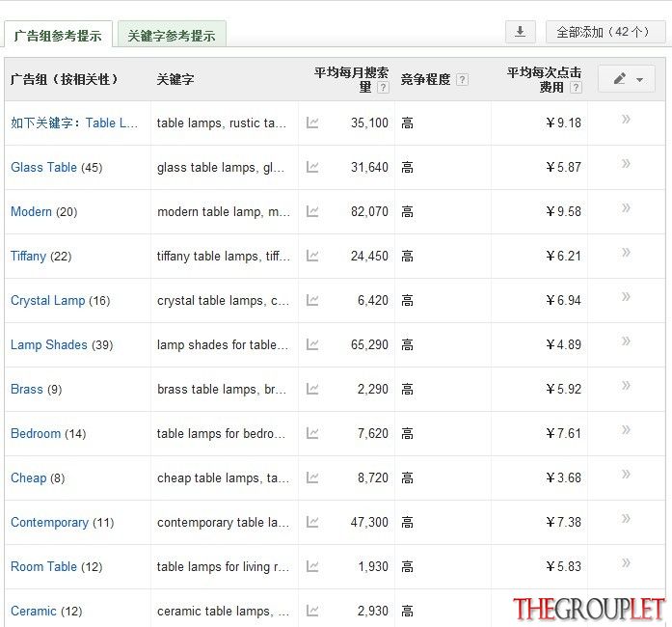
Task: Select search volume value 47,300
Action: pos(369,522)
